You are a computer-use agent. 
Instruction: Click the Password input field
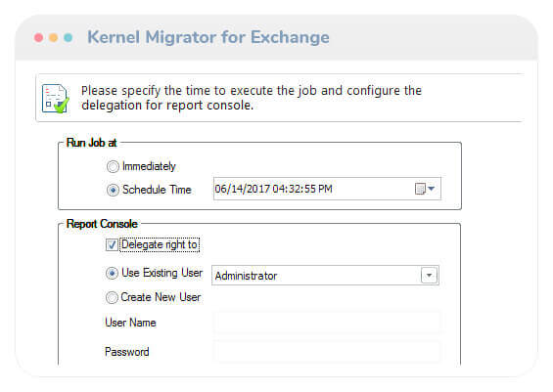[327, 351]
